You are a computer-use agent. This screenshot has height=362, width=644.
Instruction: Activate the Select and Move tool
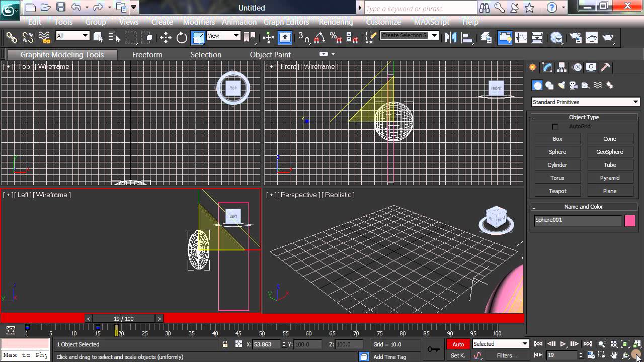tap(166, 37)
